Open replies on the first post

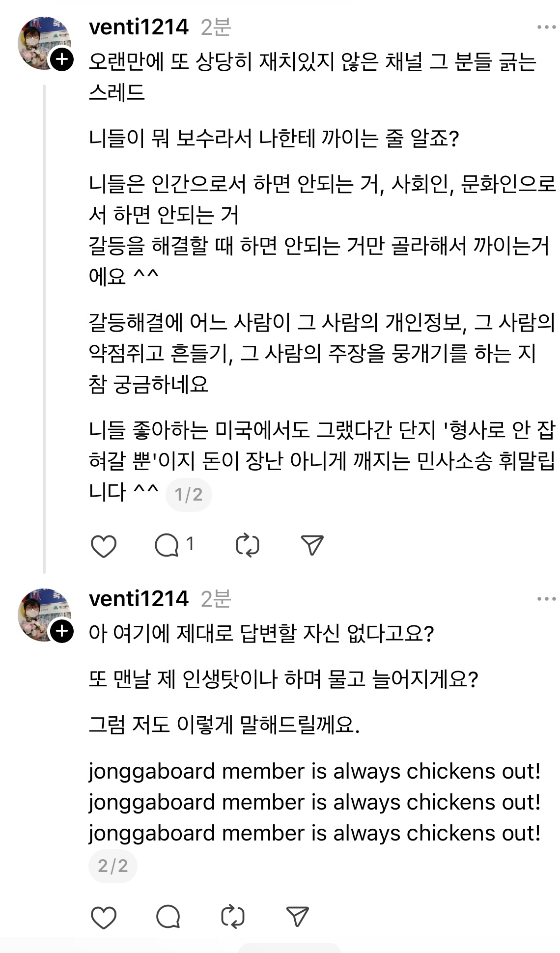coord(167,546)
